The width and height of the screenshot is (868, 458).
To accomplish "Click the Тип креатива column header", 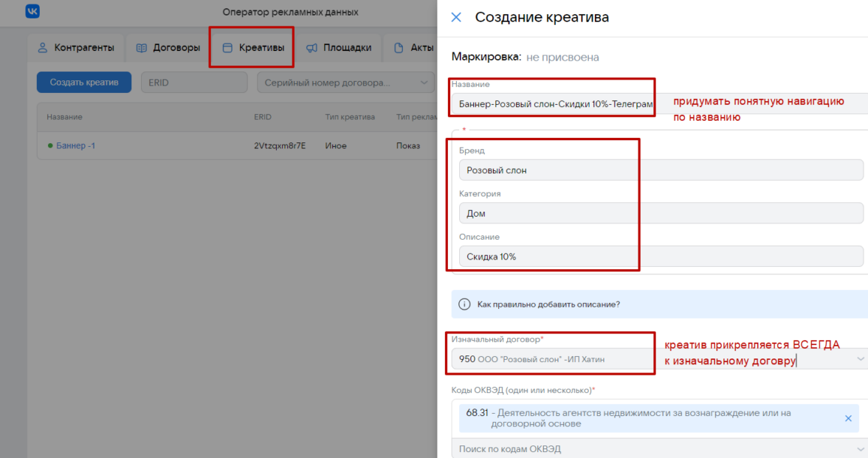I will 350,117.
